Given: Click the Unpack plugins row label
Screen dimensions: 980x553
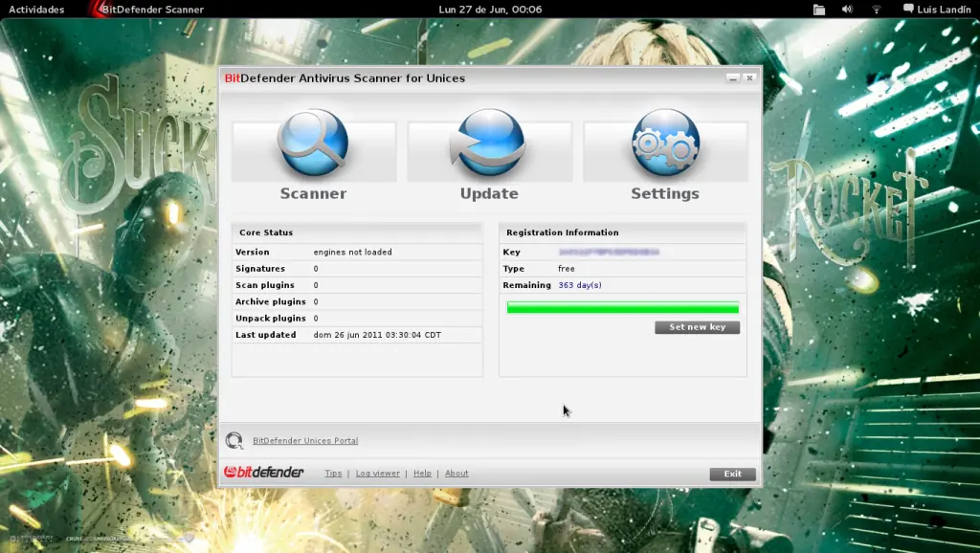Looking at the screenshot, I should click(x=271, y=318).
